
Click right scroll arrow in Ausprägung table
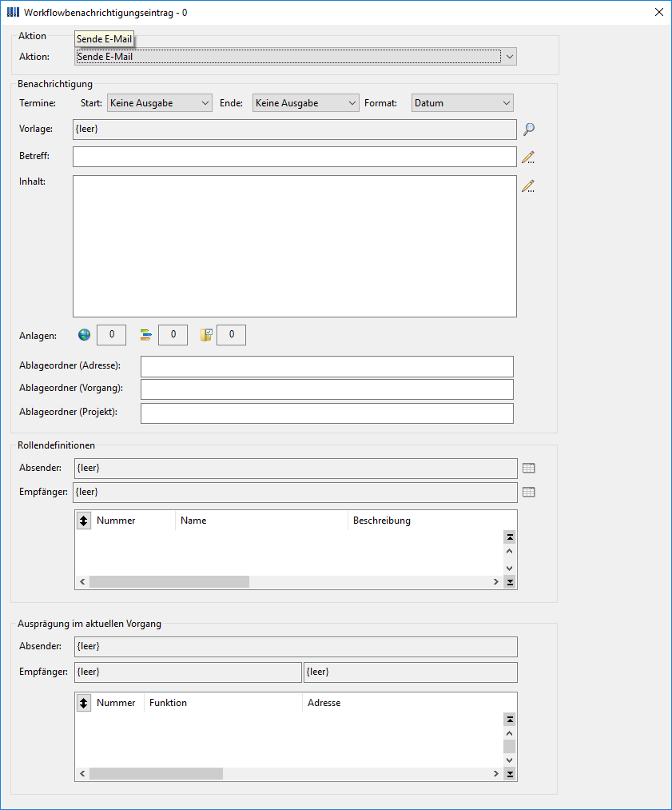tap(496, 773)
